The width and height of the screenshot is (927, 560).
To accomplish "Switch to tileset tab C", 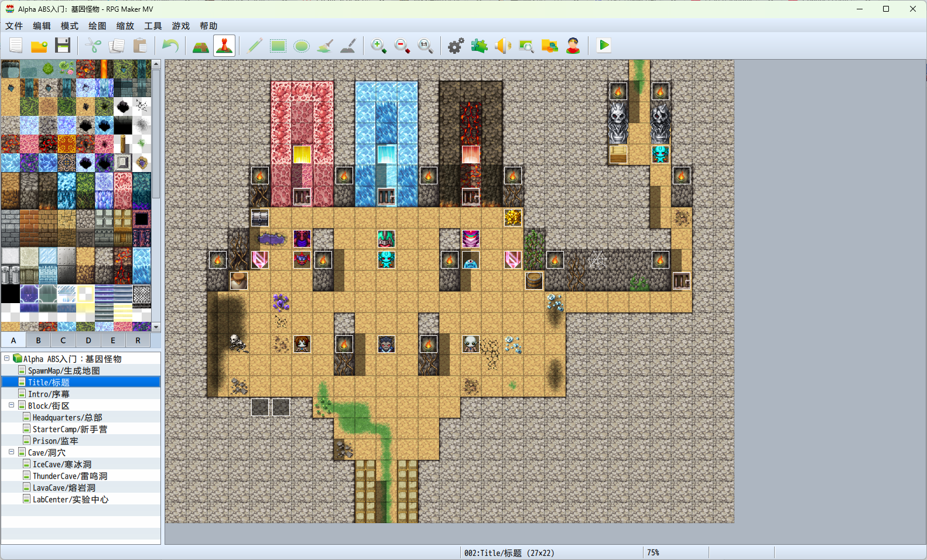I will tap(63, 341).
